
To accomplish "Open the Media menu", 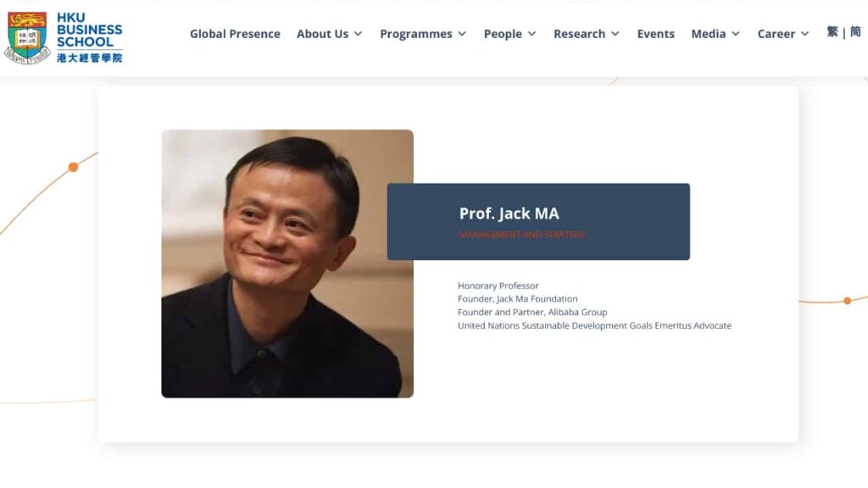I will coord(708,34).
